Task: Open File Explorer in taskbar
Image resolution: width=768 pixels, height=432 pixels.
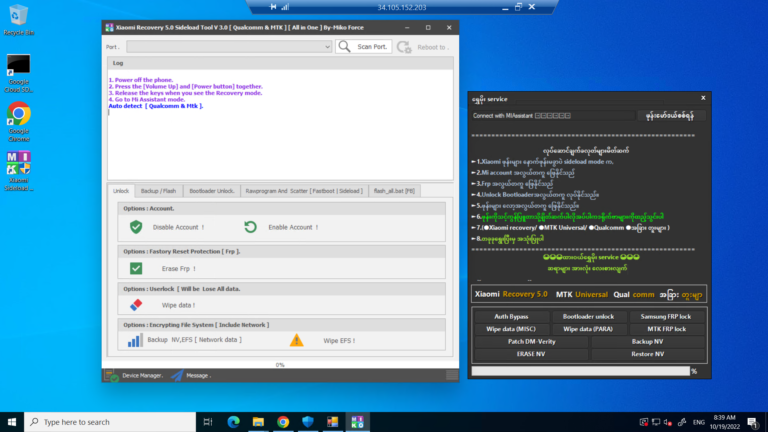Action: click(x=258, y=422)
